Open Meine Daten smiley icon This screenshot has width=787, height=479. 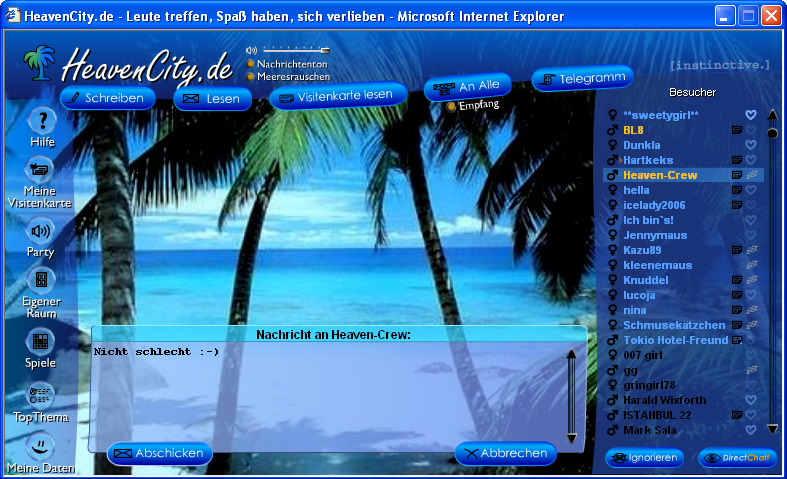[x=40, y=446]
